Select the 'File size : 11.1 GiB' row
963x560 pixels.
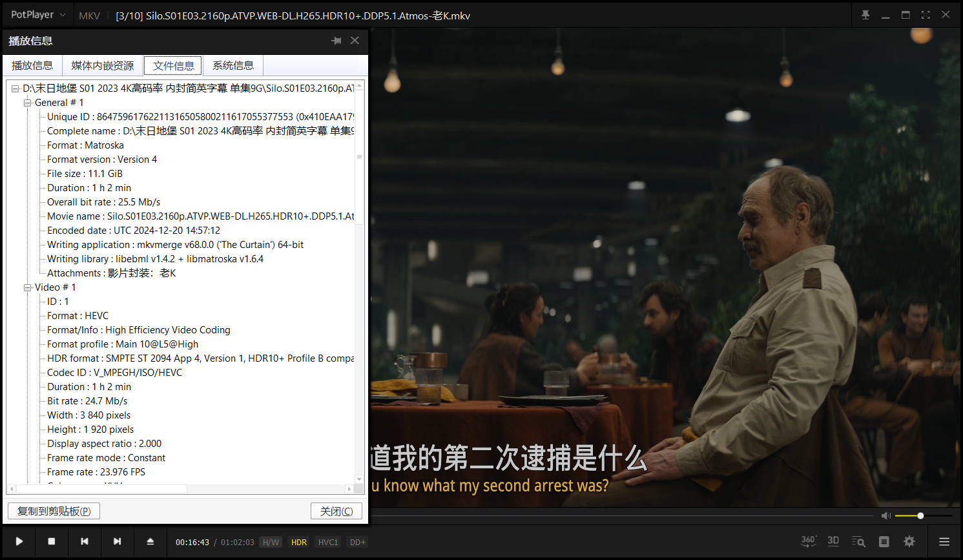pos(85,174)
